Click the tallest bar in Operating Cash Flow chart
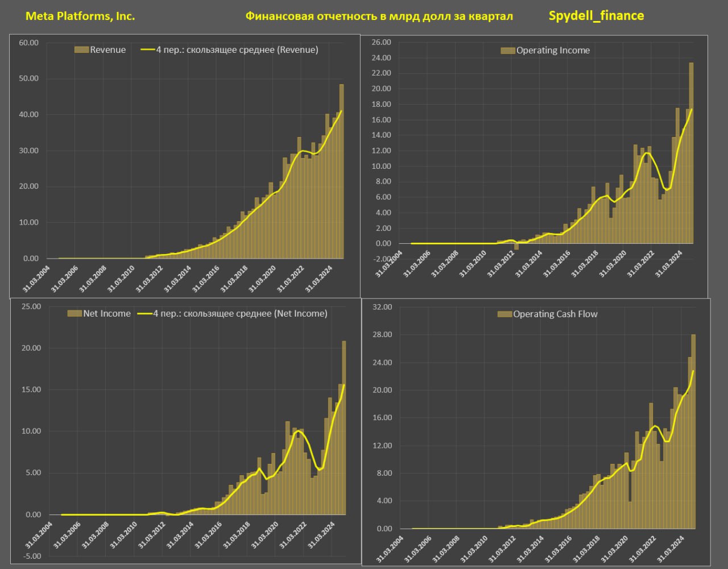 point(693,432)
